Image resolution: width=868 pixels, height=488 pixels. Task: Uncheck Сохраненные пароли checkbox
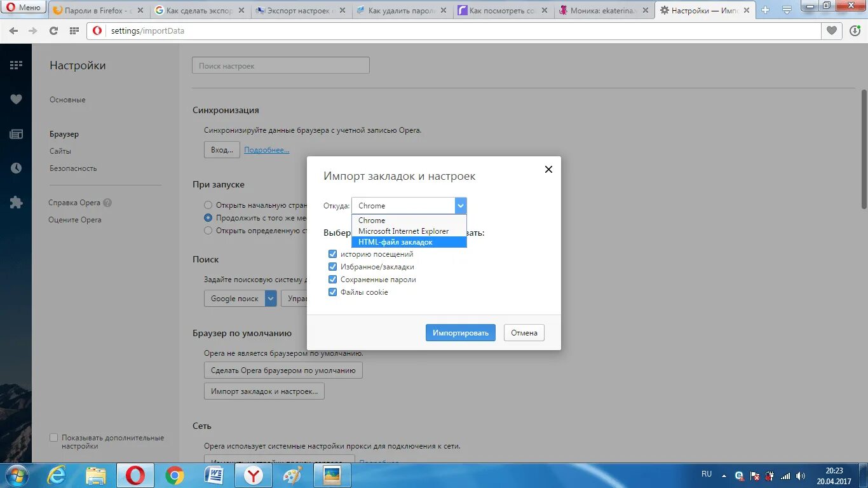point(332,280)
